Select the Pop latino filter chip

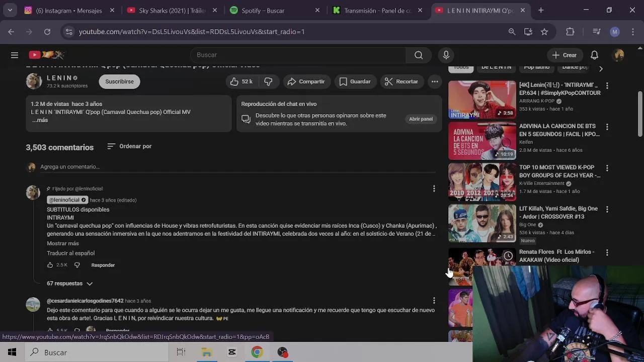537,67
